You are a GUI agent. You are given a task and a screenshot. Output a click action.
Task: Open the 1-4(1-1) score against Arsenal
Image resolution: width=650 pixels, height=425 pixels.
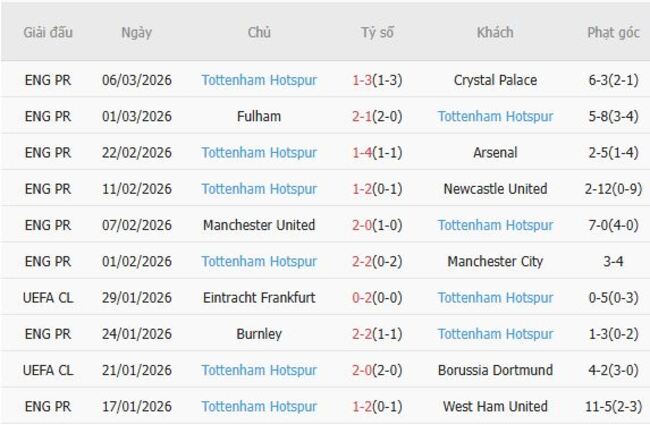point(377,153)
